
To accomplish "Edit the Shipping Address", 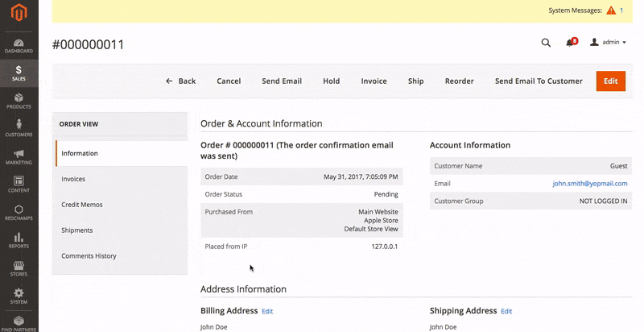I will [506, 312].
